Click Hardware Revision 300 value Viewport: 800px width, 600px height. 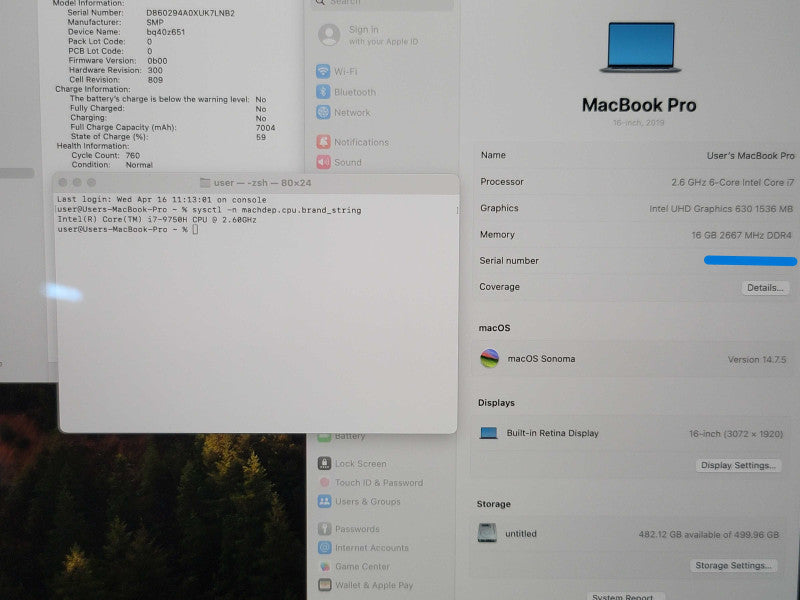[x=155, y=70]
